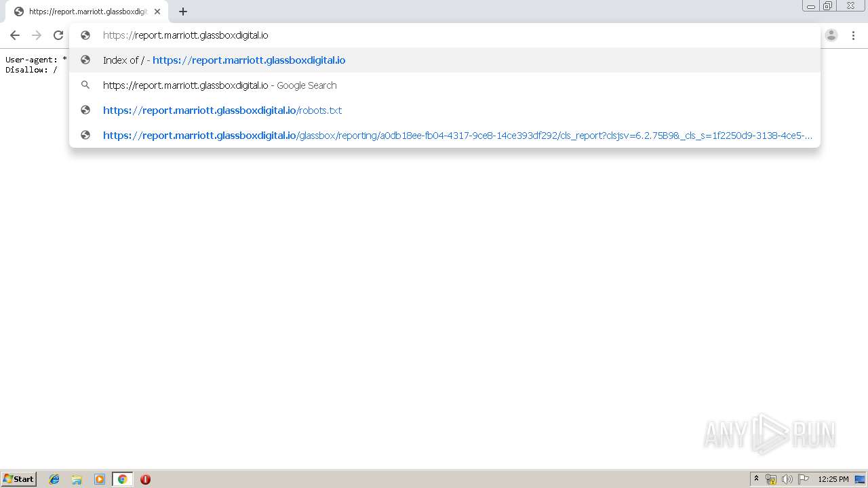This screenshot has height=488, width=868.
Task: Click the globe icon in address bar
Action: click(x=85, y=35)
